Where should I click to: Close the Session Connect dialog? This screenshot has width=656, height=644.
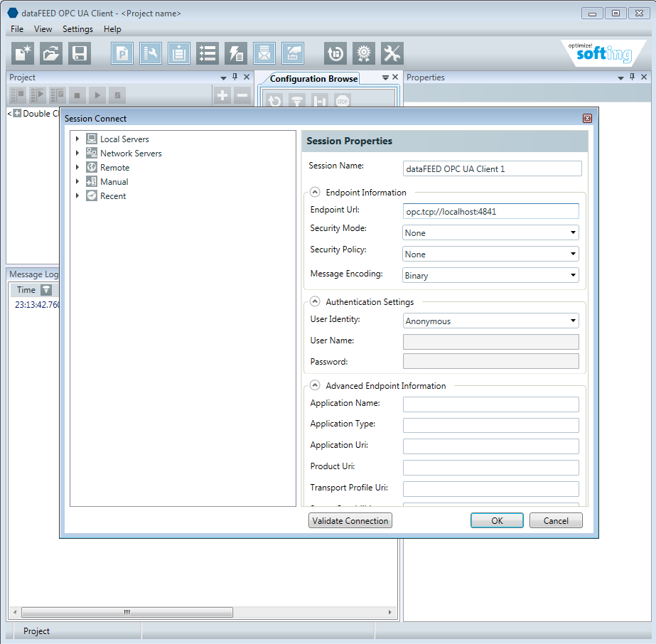coord(587,119)
